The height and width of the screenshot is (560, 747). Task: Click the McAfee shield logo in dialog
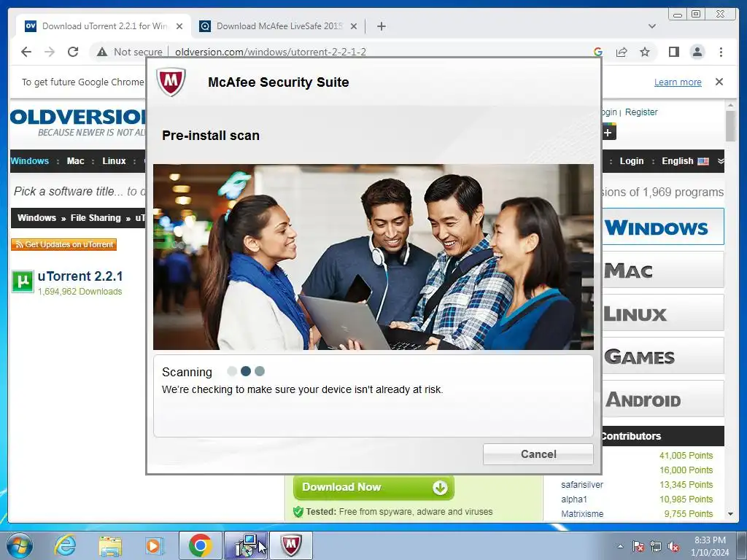tap(171, 82)
